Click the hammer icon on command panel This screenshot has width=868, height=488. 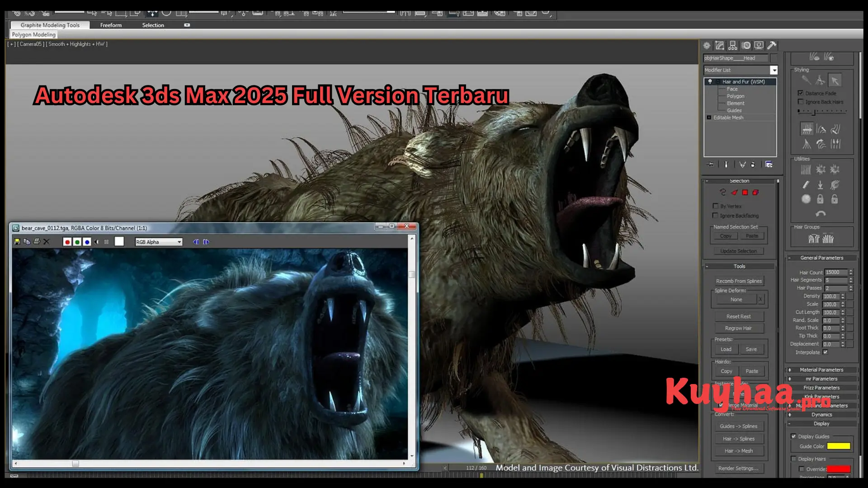click(x=772, y=45)
